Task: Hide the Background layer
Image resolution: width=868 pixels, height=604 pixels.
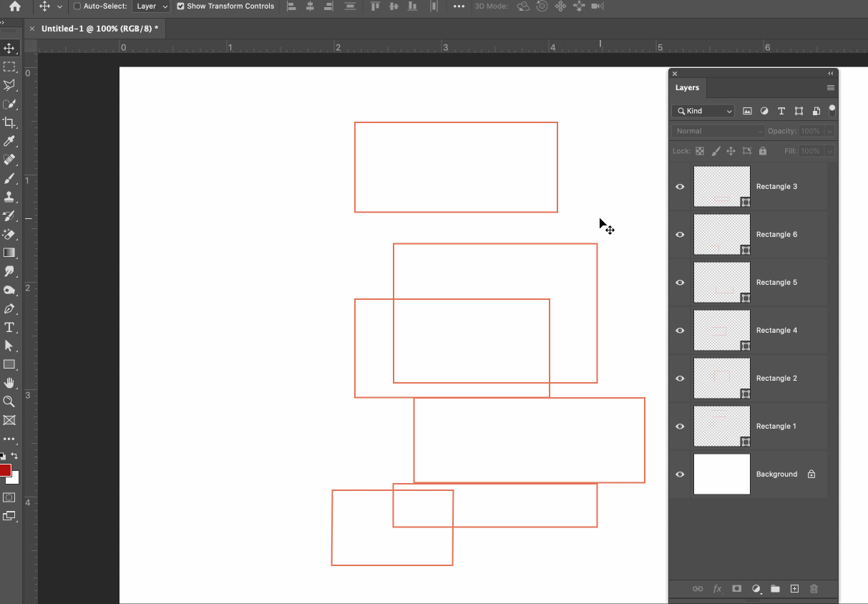Action: click(x=680, y=474)
